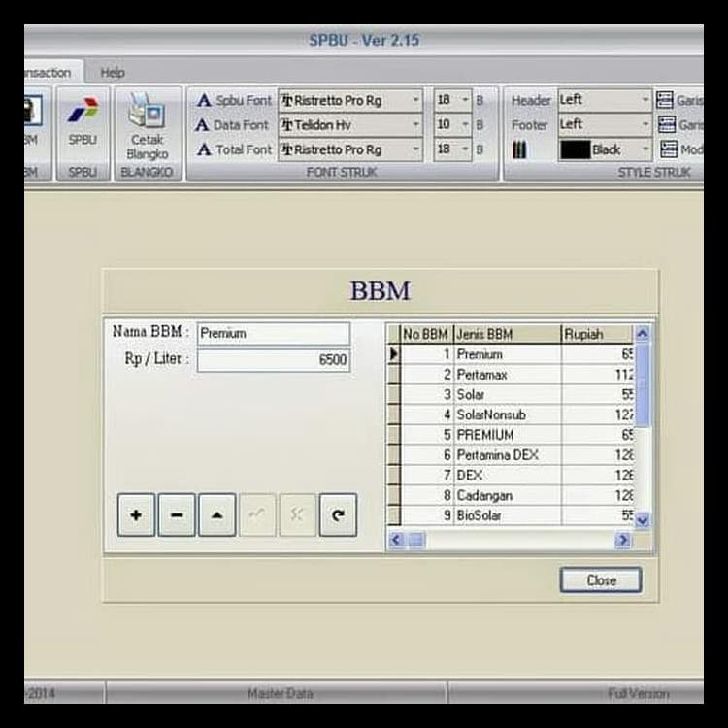This screenshot has width=728, height=728.
Task: Click the Rp / Liter input field
Action: (x=273, y=360)
